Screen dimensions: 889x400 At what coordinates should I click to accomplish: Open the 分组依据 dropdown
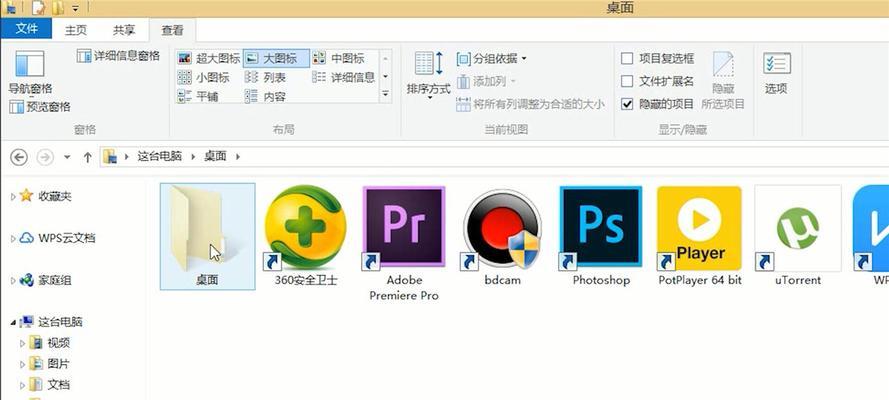point(492,58)
